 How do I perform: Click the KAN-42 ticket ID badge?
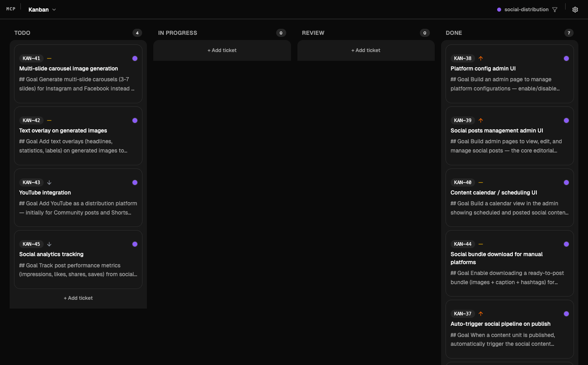[31, 120]
